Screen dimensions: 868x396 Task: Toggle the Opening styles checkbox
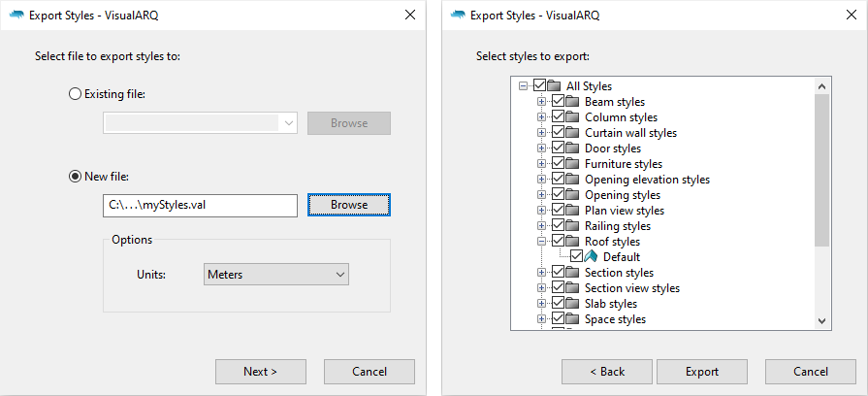click(558, 194)
